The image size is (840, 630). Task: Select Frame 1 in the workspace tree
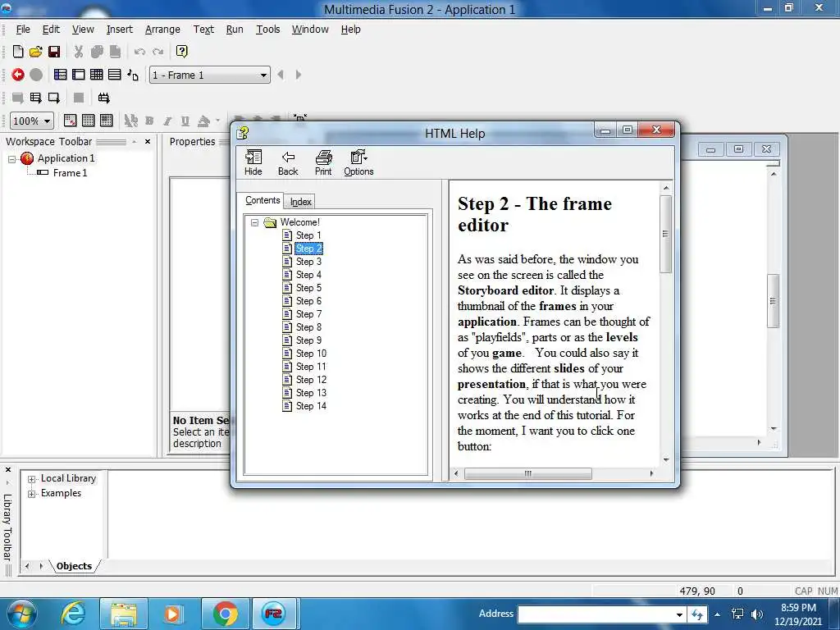pos(70,173)
